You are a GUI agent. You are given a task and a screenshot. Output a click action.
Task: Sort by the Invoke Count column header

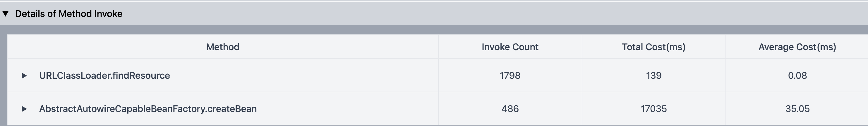(x=510, y=47)
